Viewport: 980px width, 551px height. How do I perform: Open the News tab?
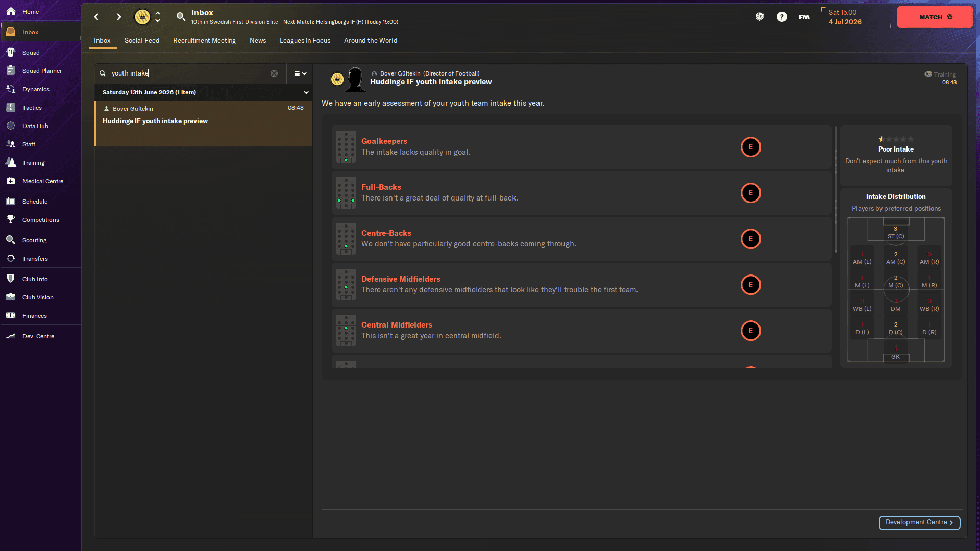[258, 41]
